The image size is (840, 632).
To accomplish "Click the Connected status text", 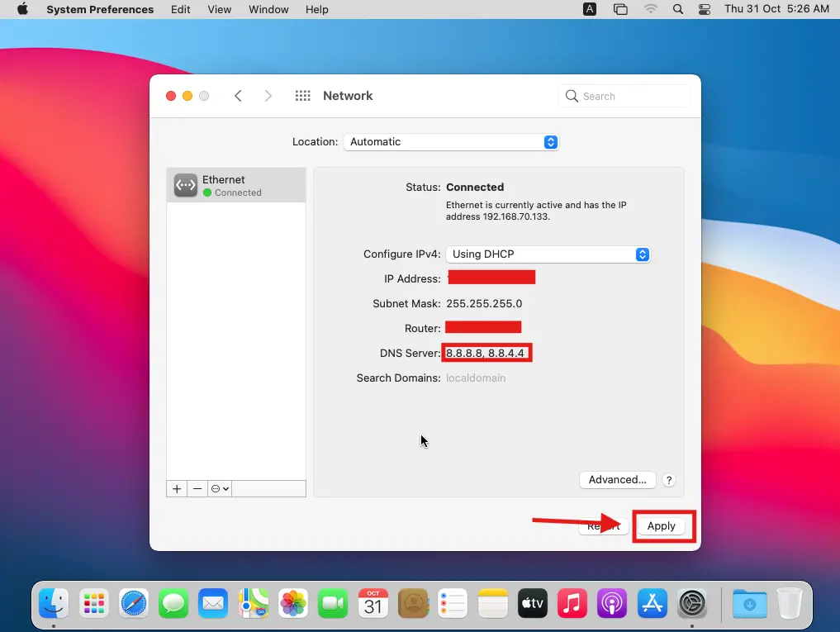I will pyautogui.click(x=475, y=187).
